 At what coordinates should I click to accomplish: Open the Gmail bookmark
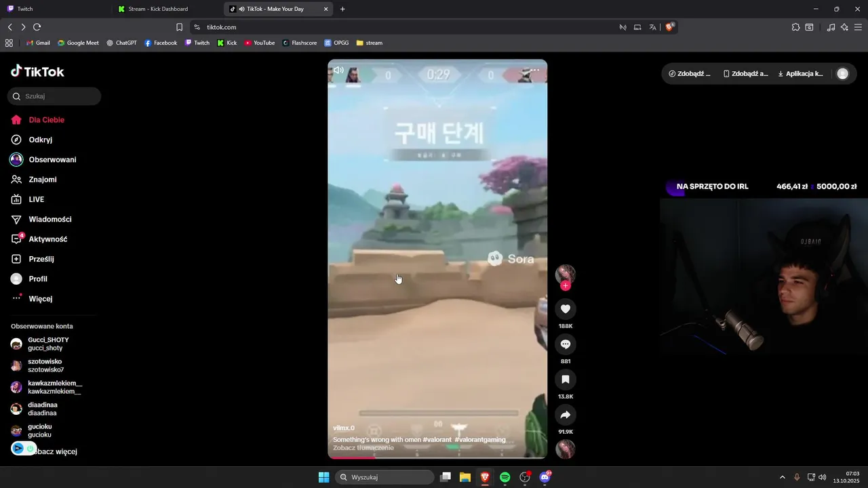[38, 43]
